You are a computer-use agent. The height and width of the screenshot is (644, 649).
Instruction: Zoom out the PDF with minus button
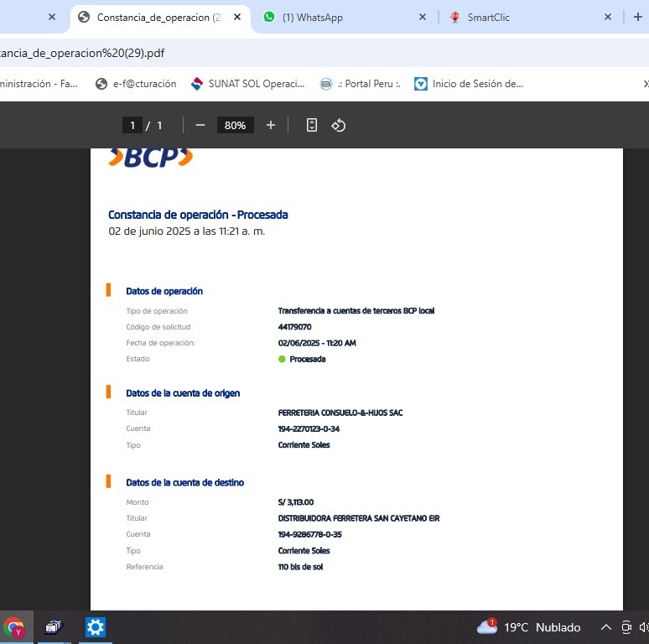pos(200,125)
